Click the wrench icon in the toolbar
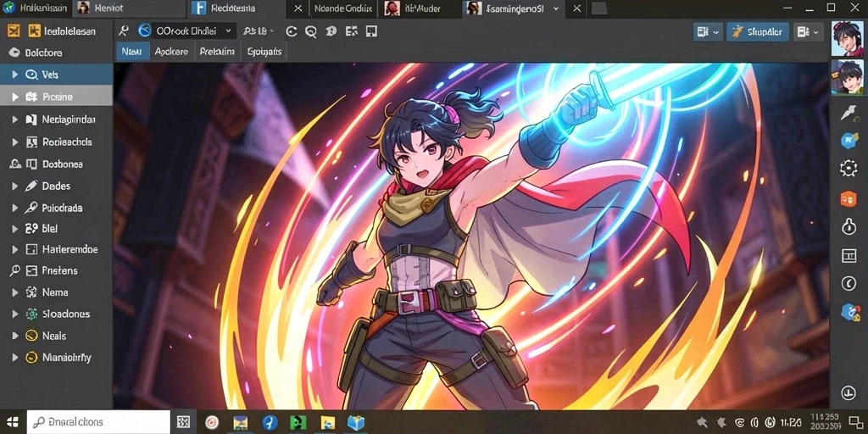 tap(124, 31)
